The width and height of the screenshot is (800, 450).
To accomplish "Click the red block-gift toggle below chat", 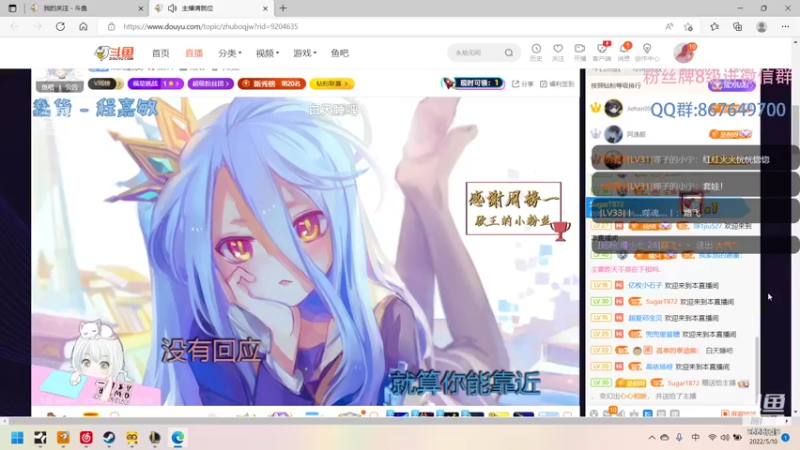I will [x=738, y=413].
